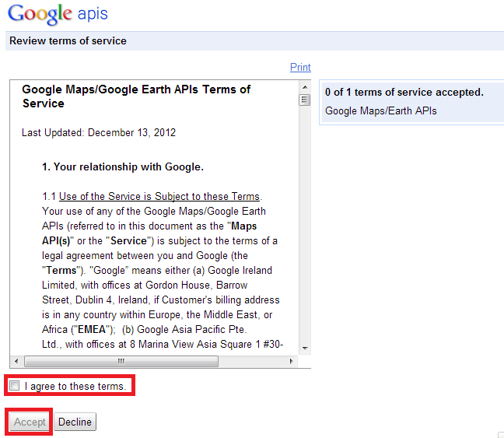Click the "Last Updated: December 13, 2012" line
Screen dimensions: 504x438
99,133
